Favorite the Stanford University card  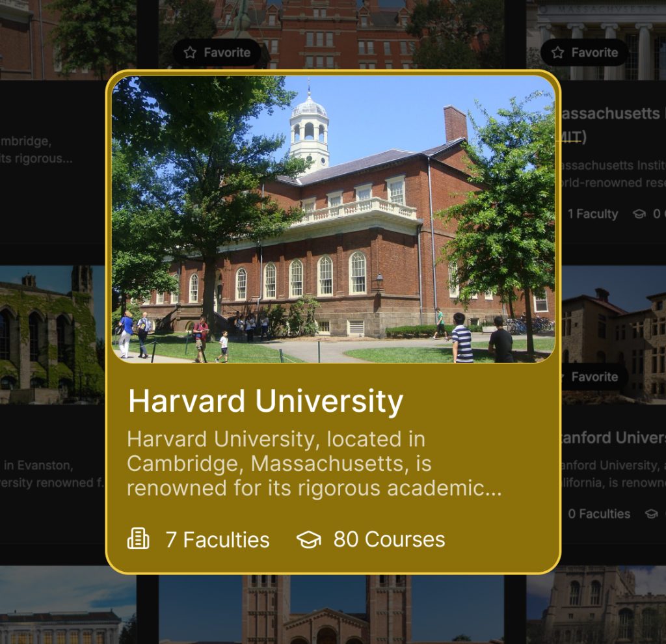tap(594, 377)
